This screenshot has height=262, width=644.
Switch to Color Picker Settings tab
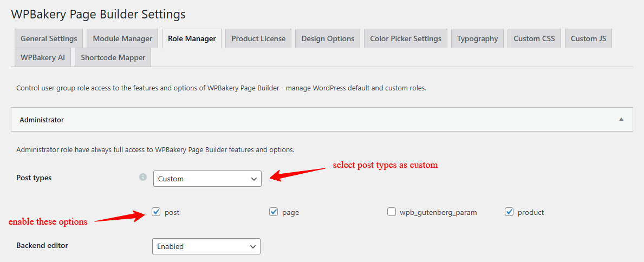point(406,38)
